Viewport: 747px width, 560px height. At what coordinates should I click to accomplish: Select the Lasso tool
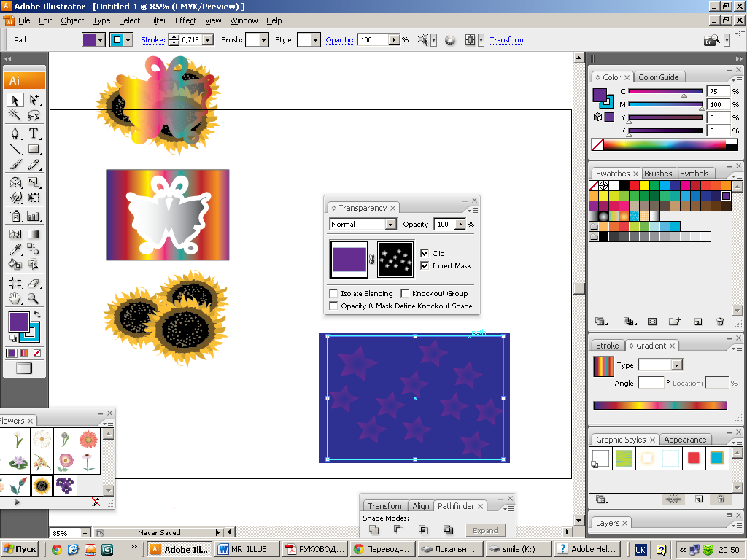[x=34, y=115]
